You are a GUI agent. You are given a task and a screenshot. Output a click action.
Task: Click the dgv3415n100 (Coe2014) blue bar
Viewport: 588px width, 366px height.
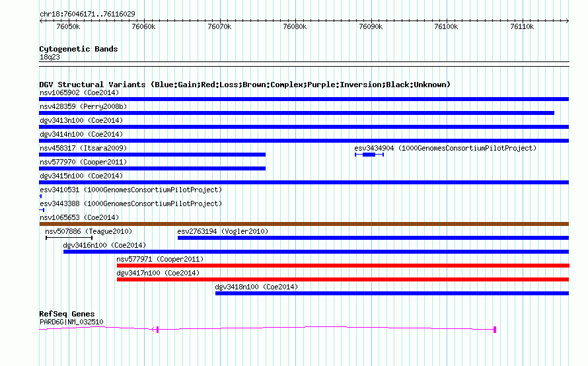point(304,182)
